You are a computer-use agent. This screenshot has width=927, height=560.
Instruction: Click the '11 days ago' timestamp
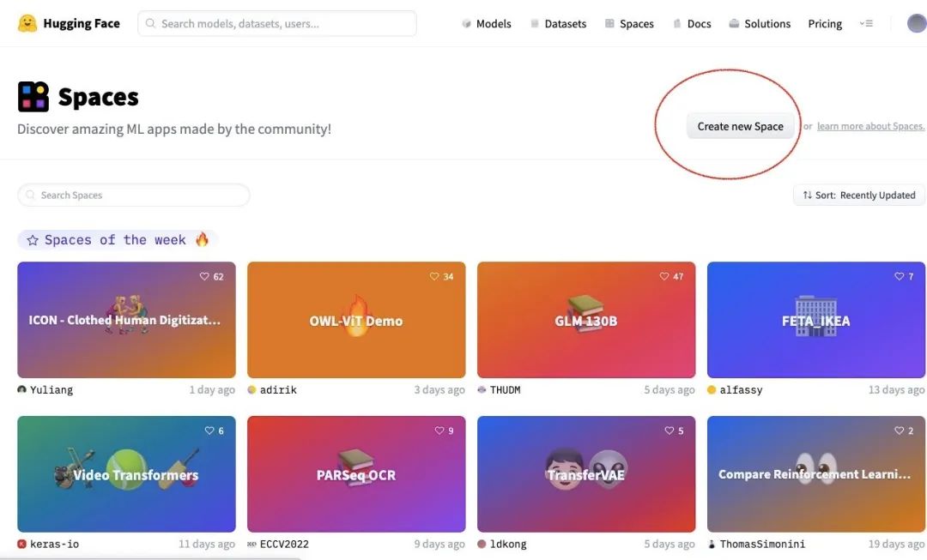pyautogui.click(x=207, y=544)
